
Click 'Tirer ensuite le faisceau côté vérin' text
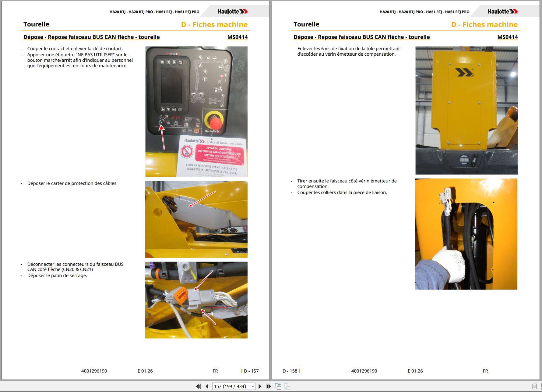(x=347, y=184)
